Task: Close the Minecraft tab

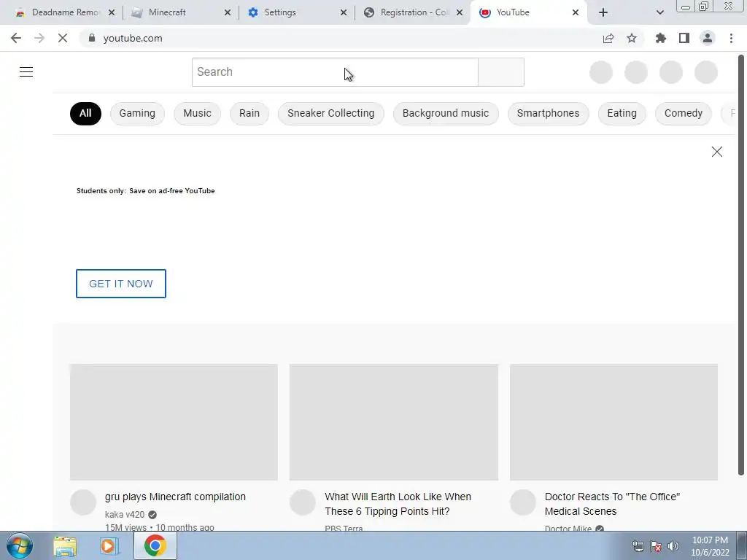Action: click(228, 13)
